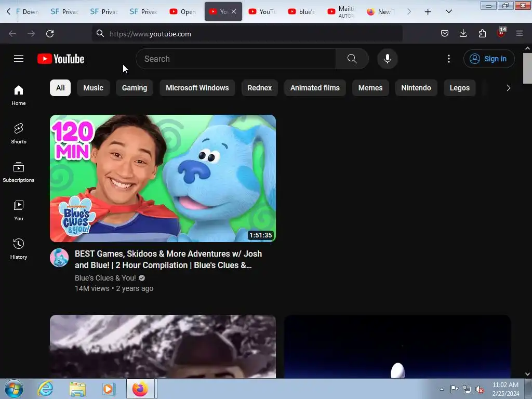The height and width of the screenshot is (399, 532).
Task: Open the Firefox extensions puzzle icon
Action: point(482,33)
